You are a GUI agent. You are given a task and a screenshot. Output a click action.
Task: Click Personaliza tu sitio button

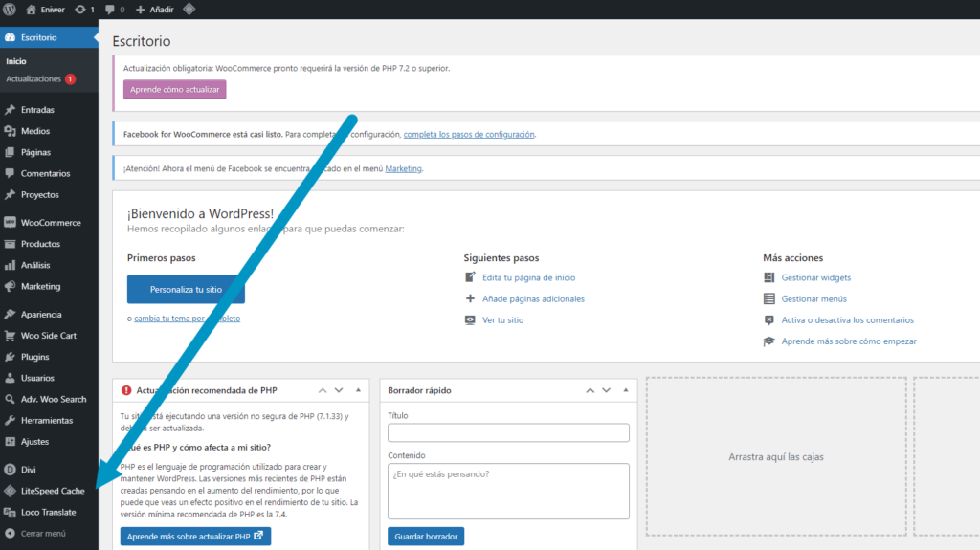click(x=186, y=290)
